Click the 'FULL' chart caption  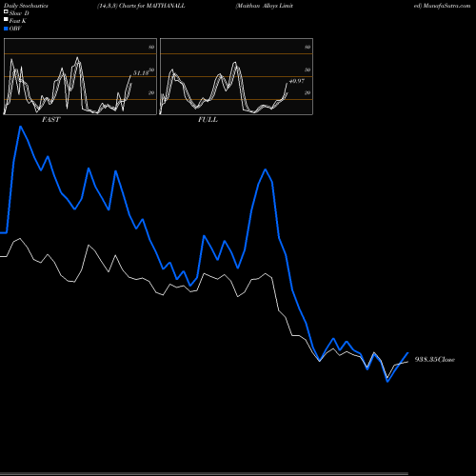[x=208, y=120]
